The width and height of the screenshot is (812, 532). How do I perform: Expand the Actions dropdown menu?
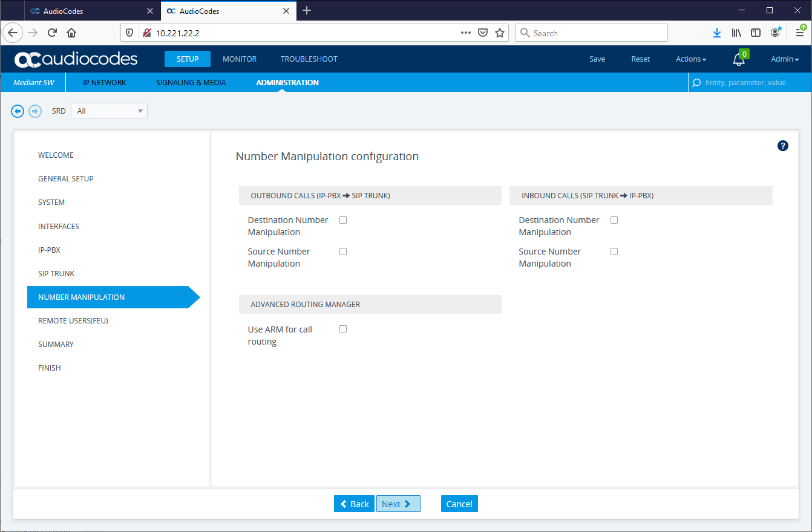[x=691, y=59]
